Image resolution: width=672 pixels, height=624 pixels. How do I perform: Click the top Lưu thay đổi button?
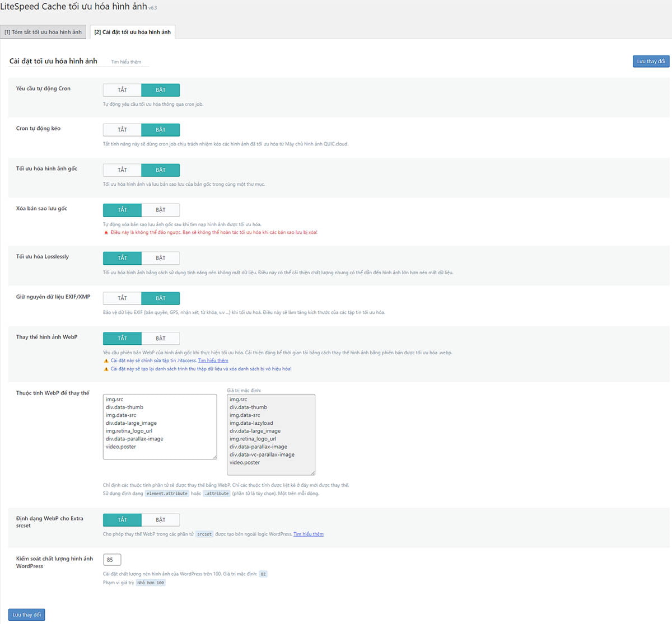tap(651, 62)
